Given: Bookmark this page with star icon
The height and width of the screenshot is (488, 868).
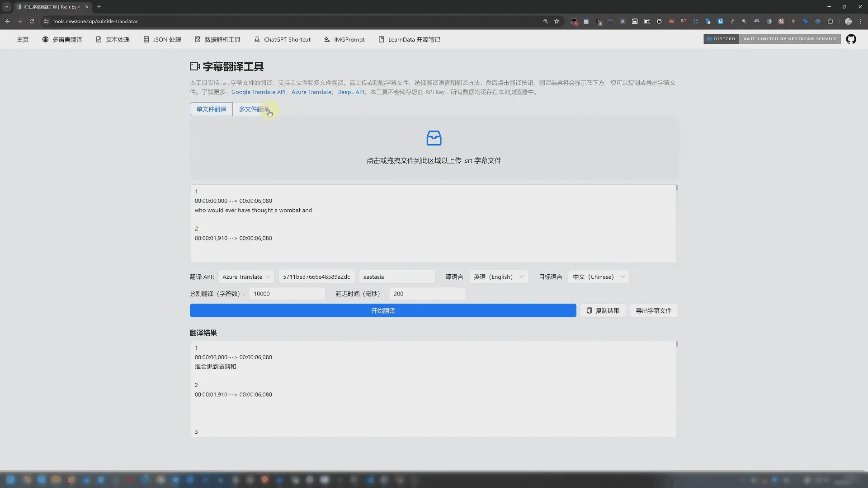Looking at the screenshot, I should click(557, 21).
